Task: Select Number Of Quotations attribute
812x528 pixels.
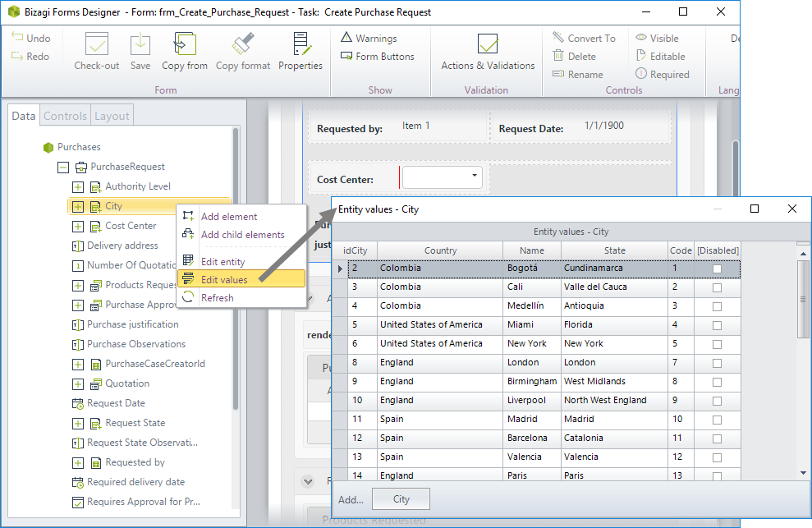Action: 131,265
